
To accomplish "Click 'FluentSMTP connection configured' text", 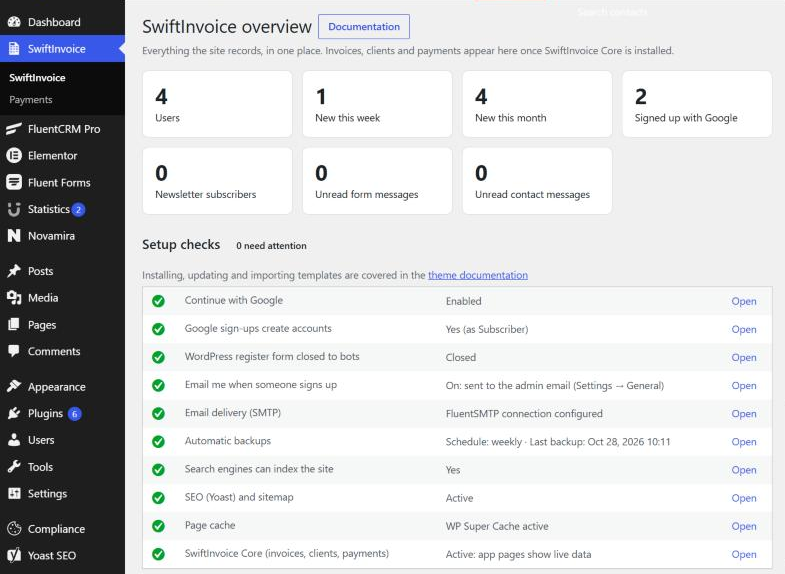I will coord(524,414).
